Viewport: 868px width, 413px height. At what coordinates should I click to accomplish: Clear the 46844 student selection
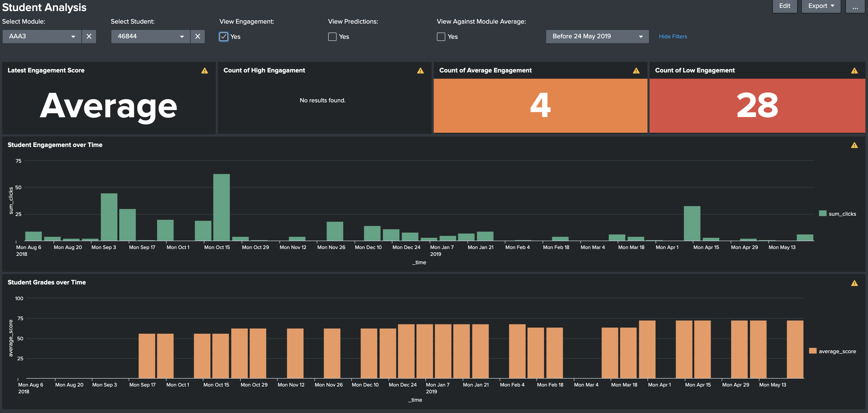click(198, 36)
